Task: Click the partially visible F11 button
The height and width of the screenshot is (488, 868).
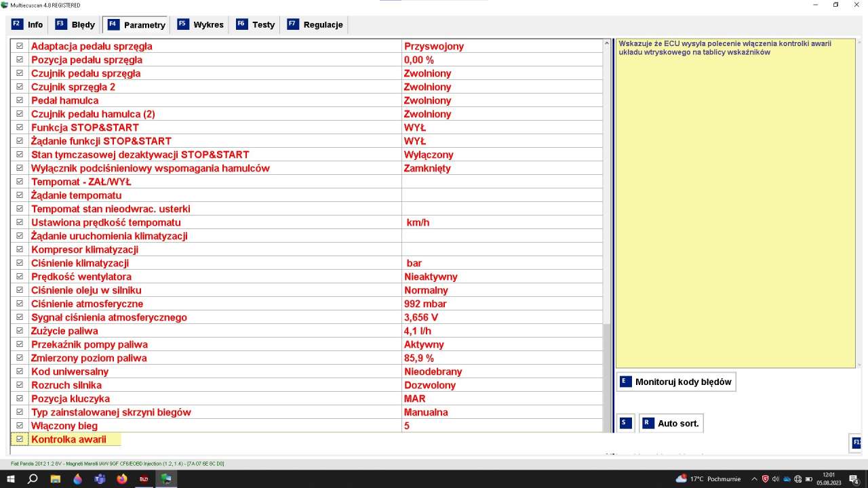Action: click(857, 443)
